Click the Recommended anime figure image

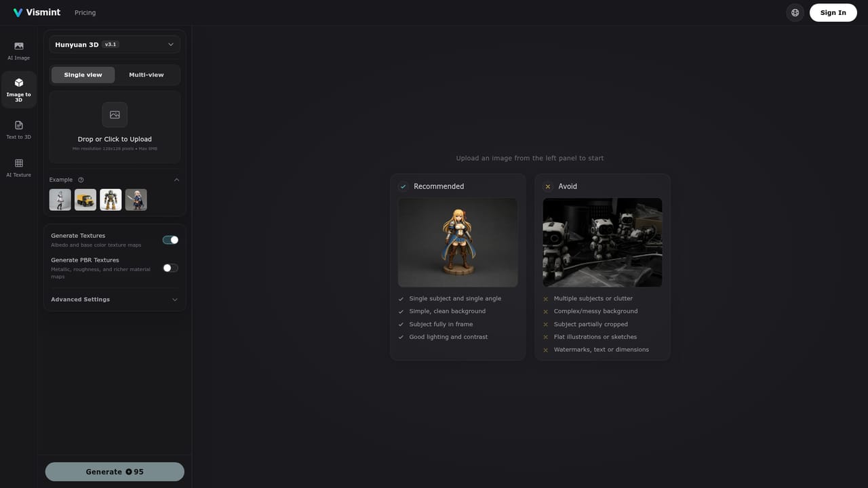(458, 243)
